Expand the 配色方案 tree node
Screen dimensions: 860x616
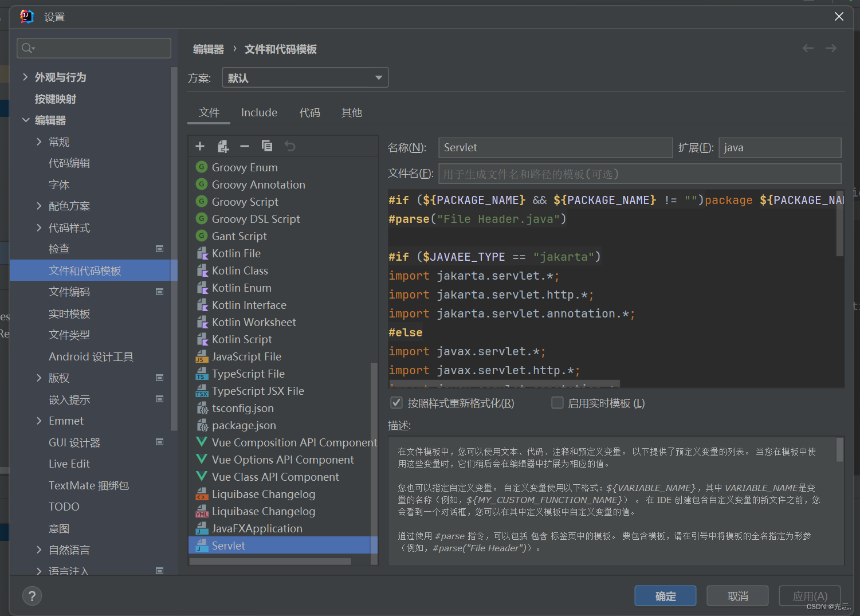point(39,206)
